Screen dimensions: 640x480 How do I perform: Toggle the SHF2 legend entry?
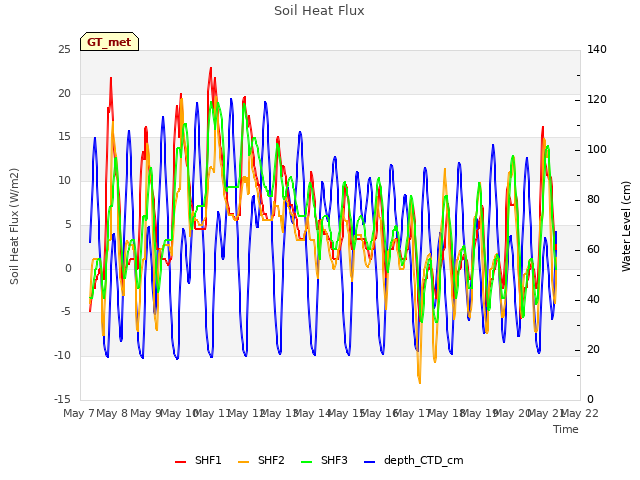coord(261,460)
